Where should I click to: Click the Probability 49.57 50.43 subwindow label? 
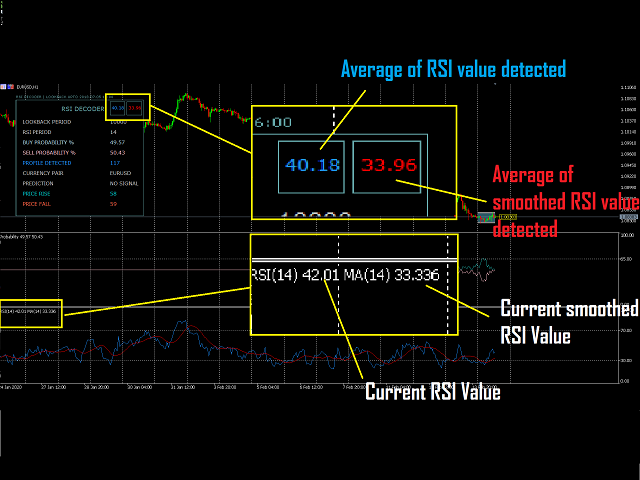click(x=22, y=237)
